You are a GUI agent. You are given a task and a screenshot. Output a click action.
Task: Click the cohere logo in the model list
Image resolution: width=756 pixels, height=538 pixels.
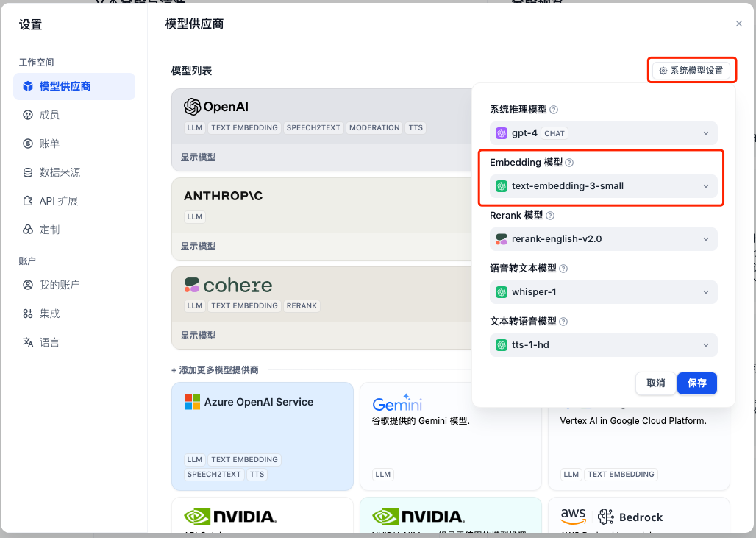click(x=228, y=285)
